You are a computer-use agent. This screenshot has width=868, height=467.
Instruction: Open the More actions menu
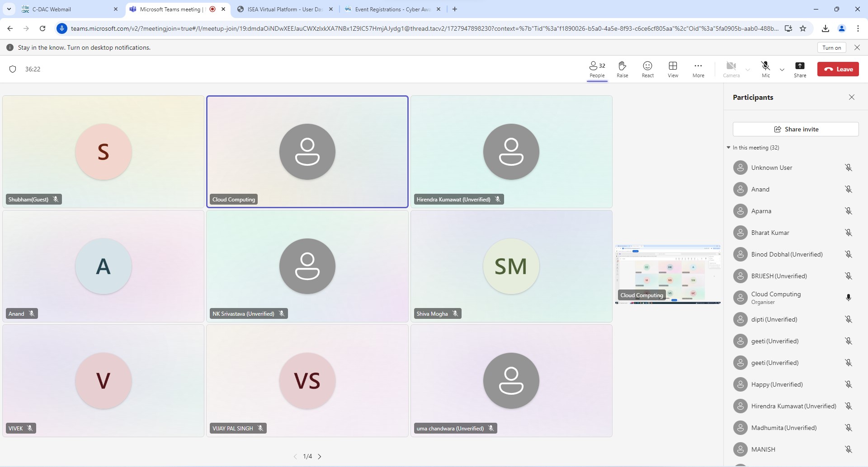click(698, 69)
